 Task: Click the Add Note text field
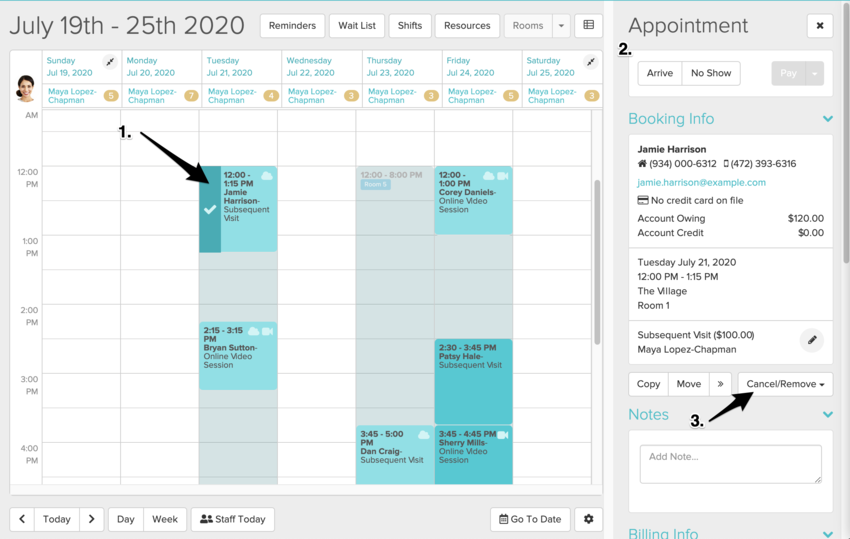[x=730, y=464]
